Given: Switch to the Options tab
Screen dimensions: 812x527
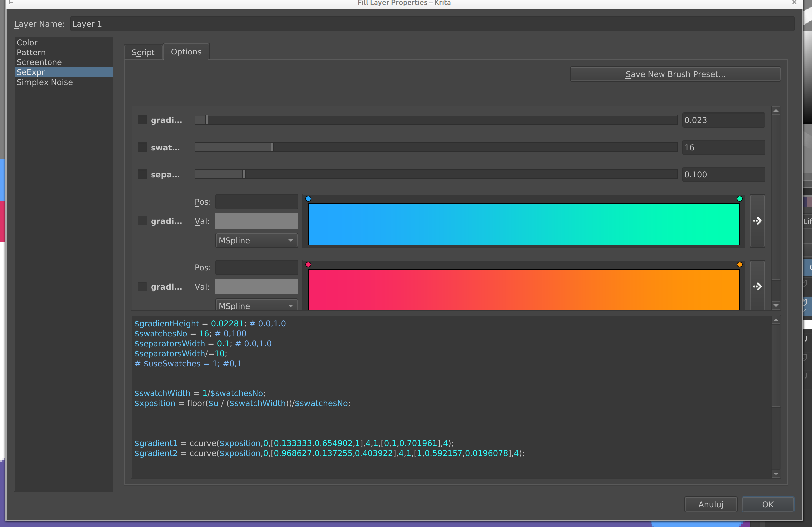Looking at the screenshot, I should point(186,52).
